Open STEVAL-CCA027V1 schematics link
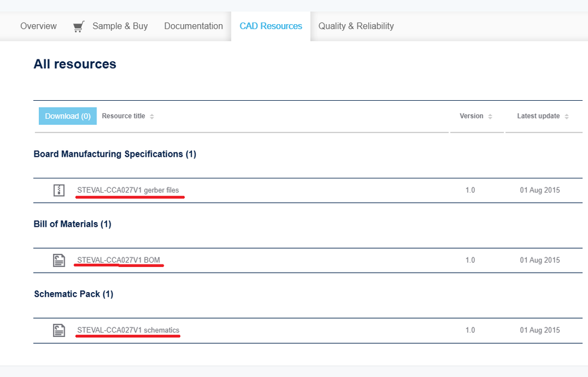Image resolution: width=588 pixels, height=377 pixels. [128, 330]
